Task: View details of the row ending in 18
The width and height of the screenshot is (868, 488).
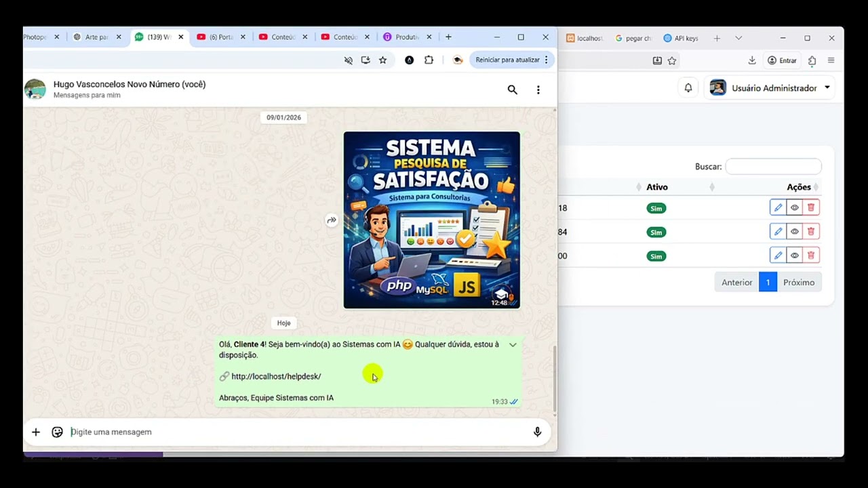Action: click(795, 208)
